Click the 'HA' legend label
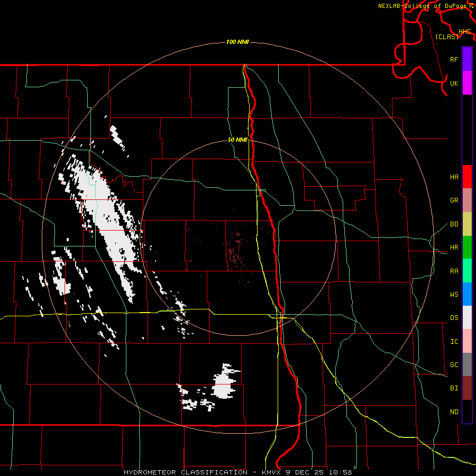 pyautogui.click(x=454, y=177)
